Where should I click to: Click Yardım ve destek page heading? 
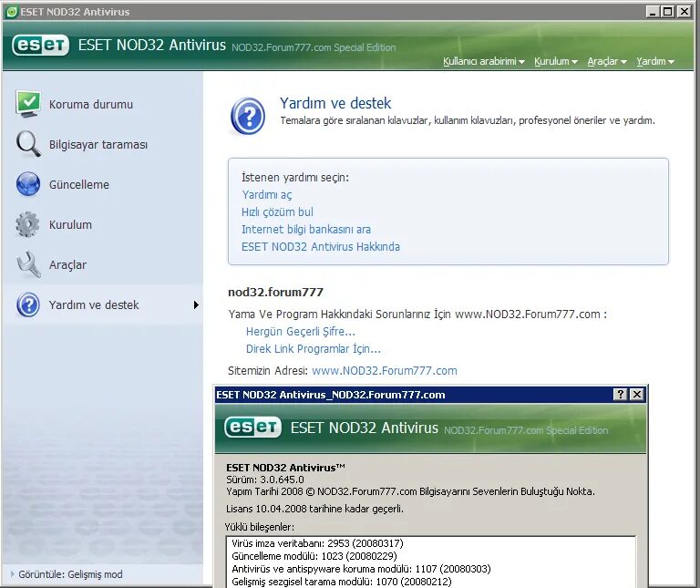tap(335, 103)
